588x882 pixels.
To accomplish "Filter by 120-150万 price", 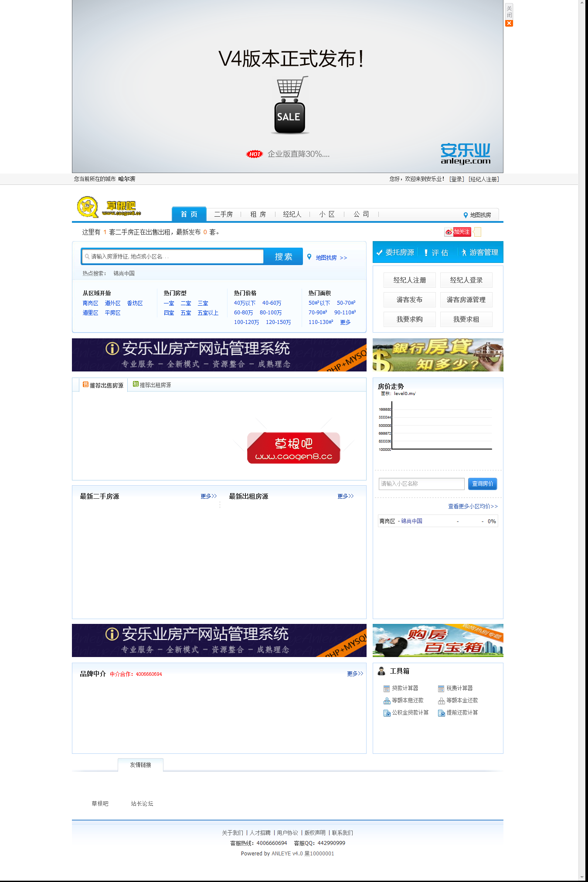I will (x=278, y=322).
